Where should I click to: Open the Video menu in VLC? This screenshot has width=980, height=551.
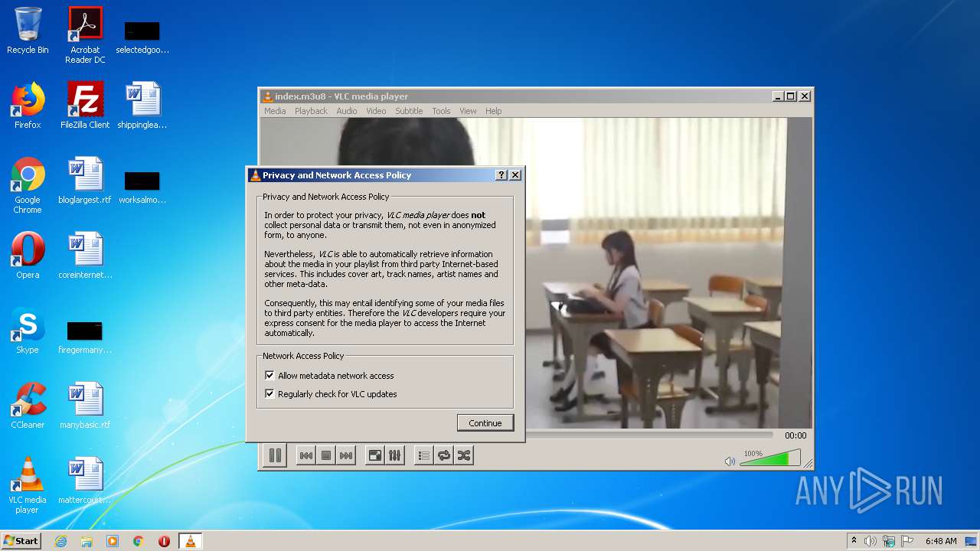coord(376,111)
